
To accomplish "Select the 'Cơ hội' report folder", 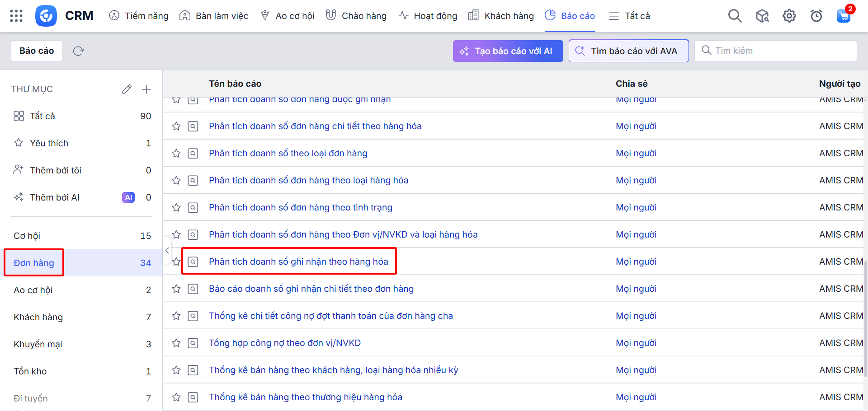I will click(27, 236).
